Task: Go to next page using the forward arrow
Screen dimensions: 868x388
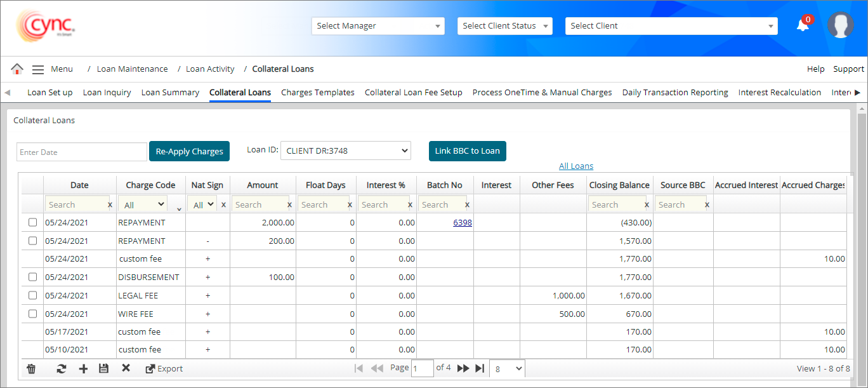Action: pyautogui.click(x=463, y=368)
